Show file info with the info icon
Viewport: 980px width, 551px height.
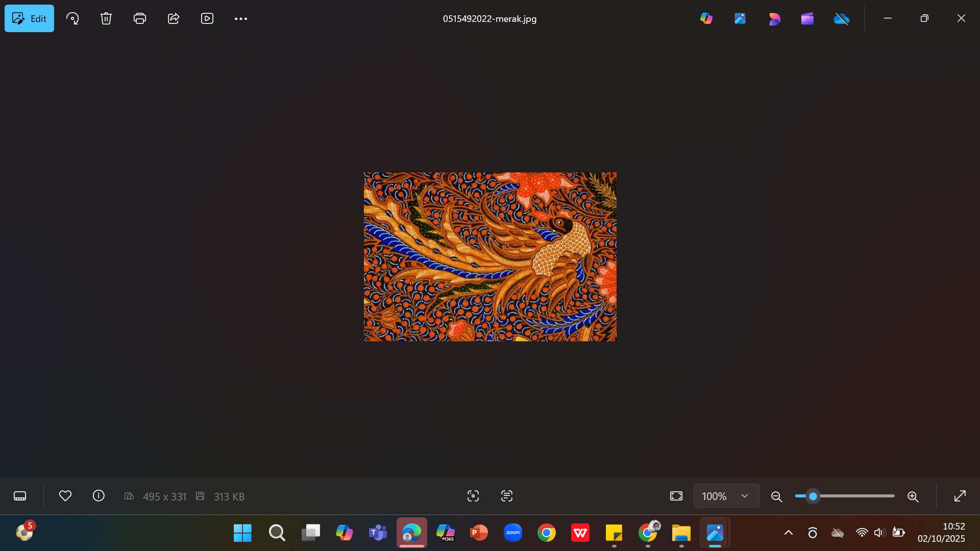(99, 496)
